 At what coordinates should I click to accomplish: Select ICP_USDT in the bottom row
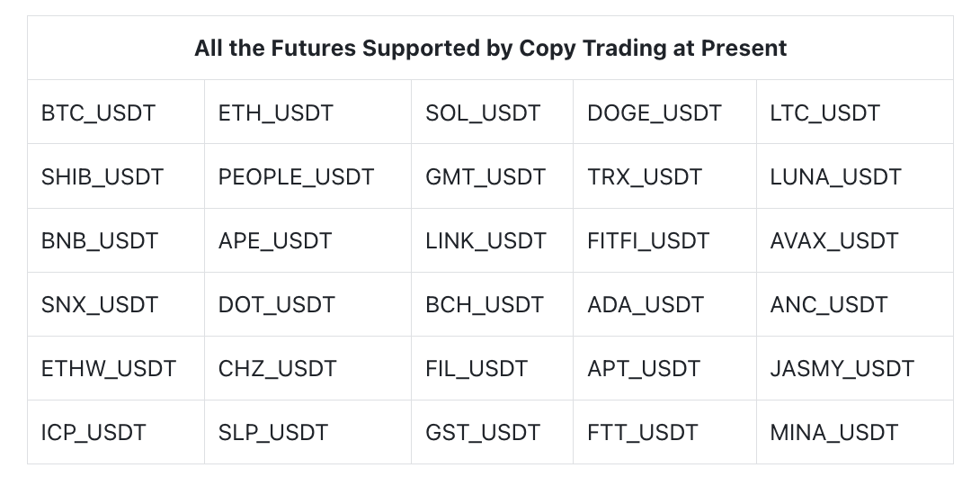tap(94, 433)
